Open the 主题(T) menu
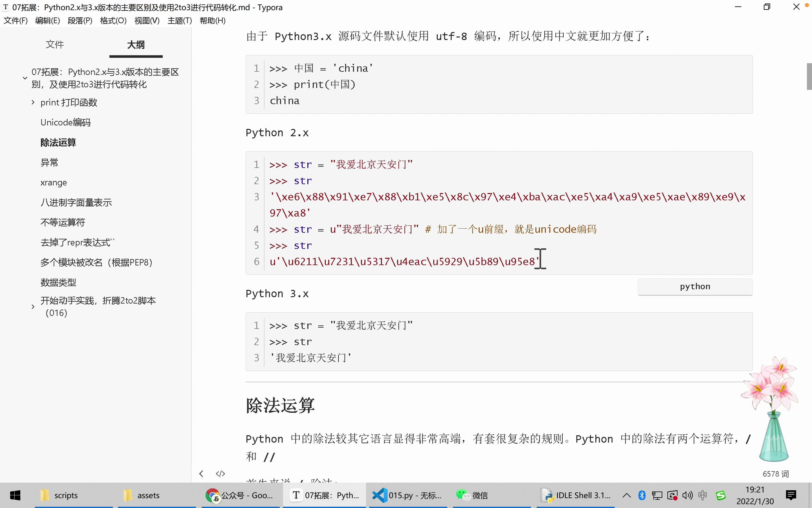This screenshot has width=812, height=508. click(180, 21)
